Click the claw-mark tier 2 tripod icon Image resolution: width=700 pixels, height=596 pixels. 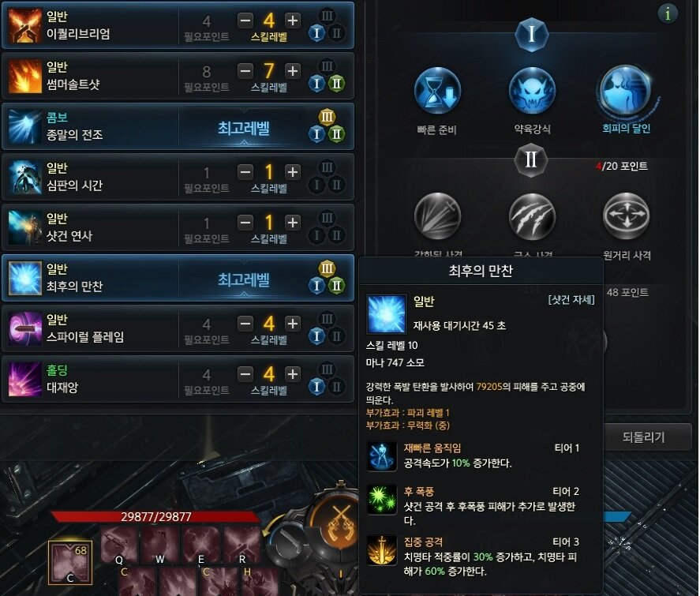click(x=532, y=216)
